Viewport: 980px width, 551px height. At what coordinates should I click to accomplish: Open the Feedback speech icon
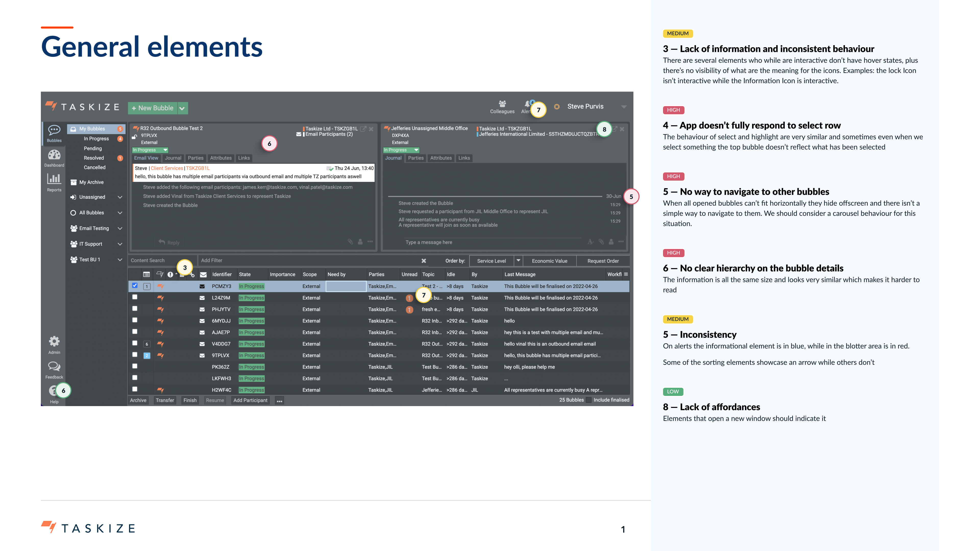coord(54,367)
